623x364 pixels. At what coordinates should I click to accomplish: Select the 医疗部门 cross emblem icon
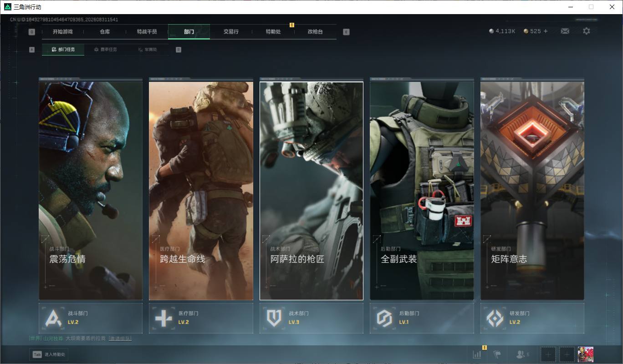click(x=163, y=318)
